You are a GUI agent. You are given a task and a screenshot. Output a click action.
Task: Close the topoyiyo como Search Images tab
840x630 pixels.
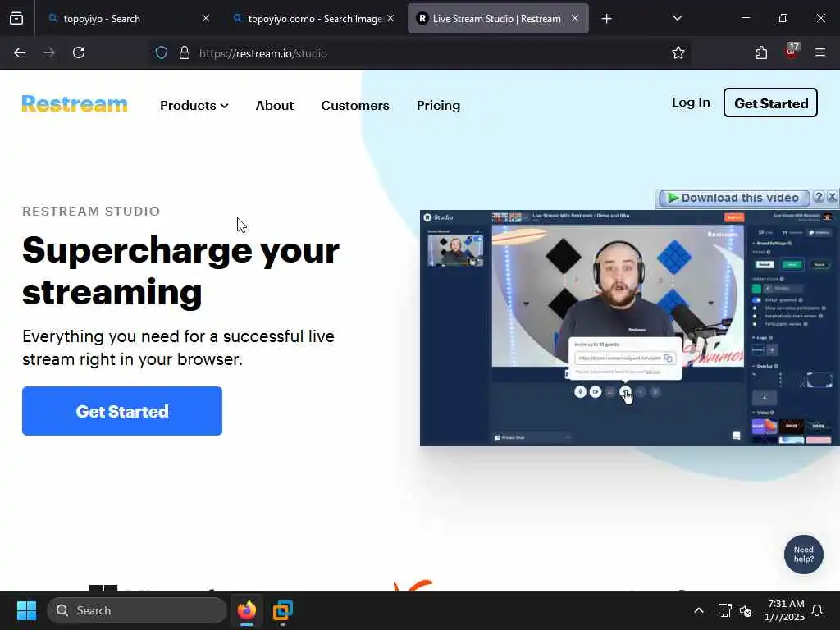(x=390, y=18)
